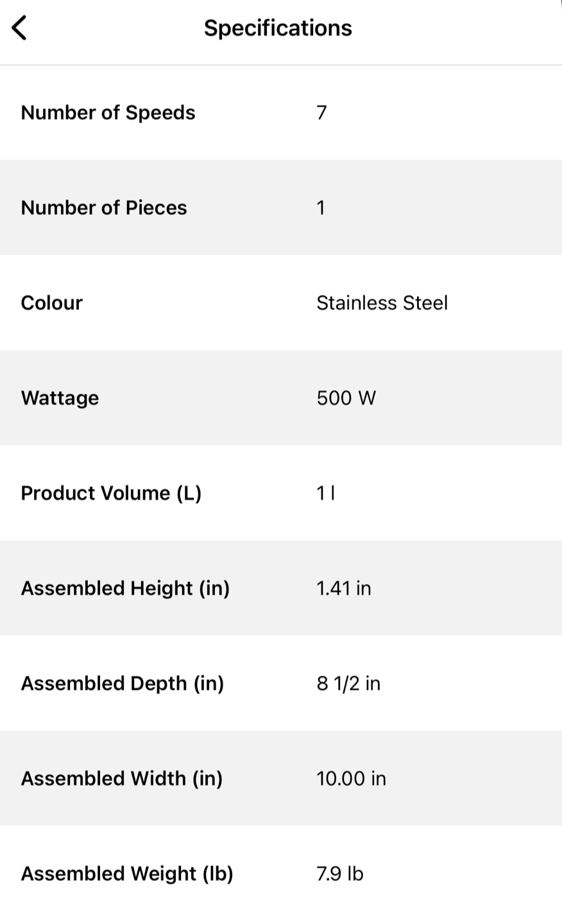Click the 8 1/2 in depth value
This screenshot has height=924, width=562.
[348, 683]
